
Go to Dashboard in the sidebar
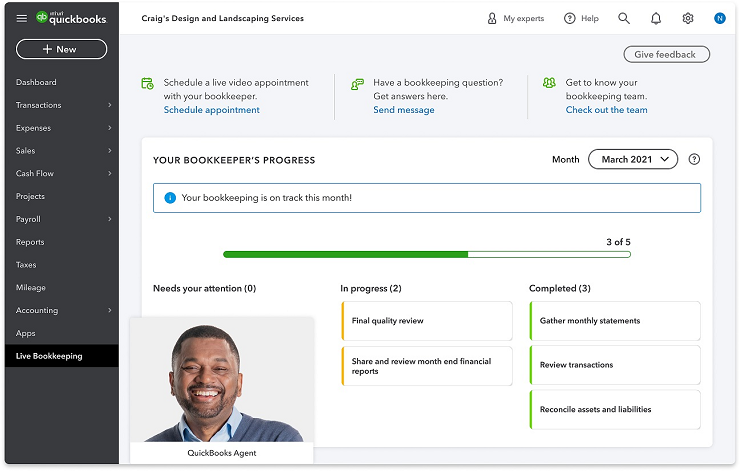pyautogui.click(x=36, y=82)
